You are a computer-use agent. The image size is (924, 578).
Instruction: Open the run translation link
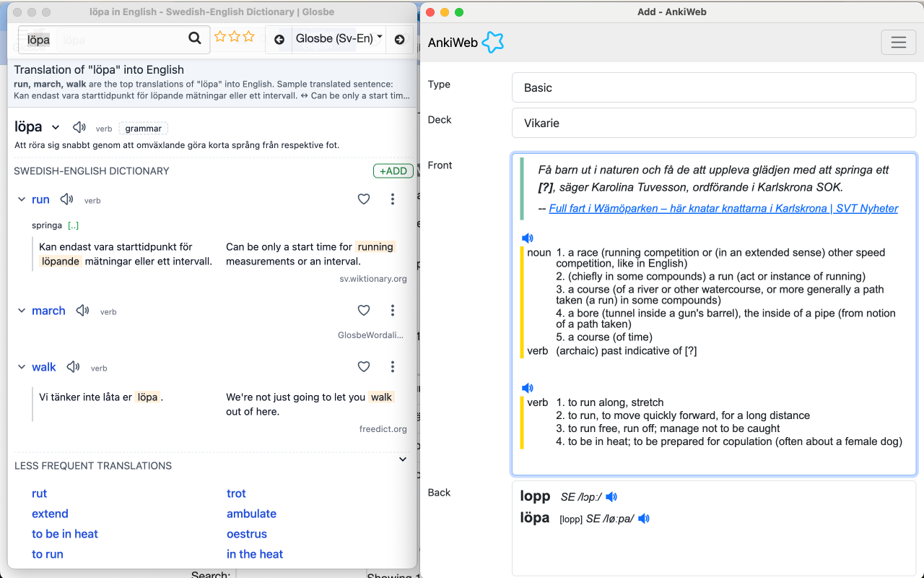click(40, 199)
